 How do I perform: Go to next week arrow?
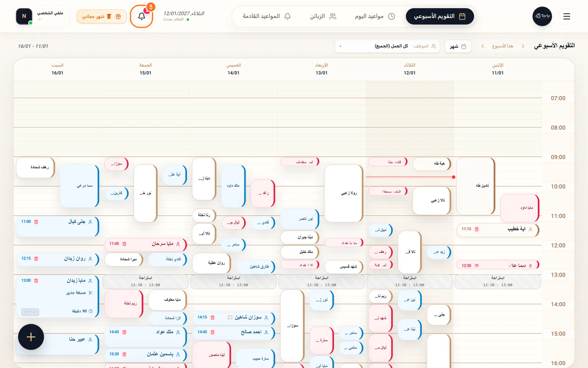pos(483,46)
